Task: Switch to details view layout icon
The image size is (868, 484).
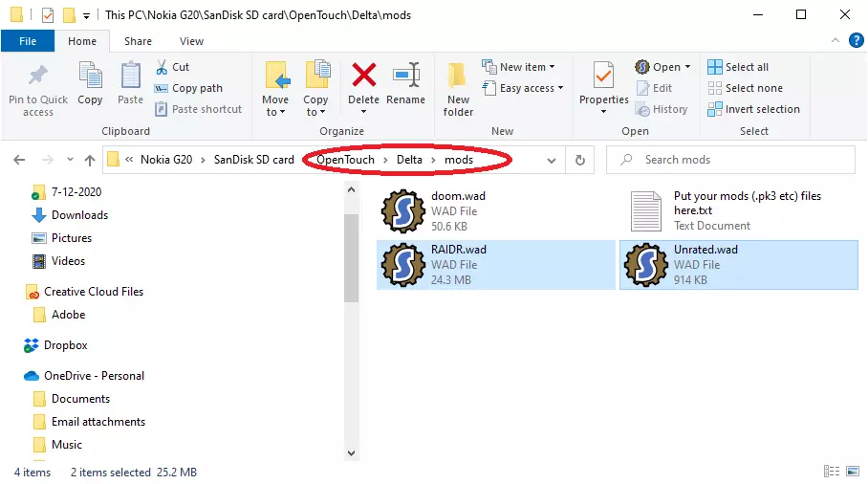Action: pyautogui.click(x=832, y=472)
